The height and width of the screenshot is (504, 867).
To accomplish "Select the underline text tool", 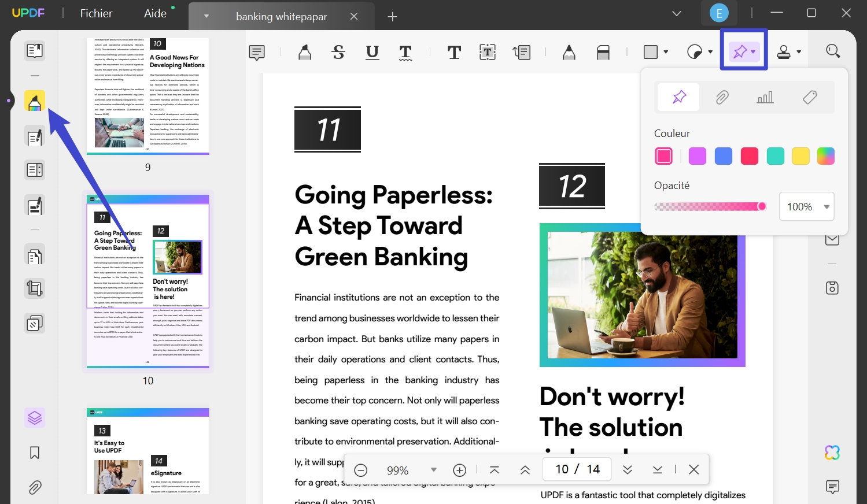I will pos(372,52).
